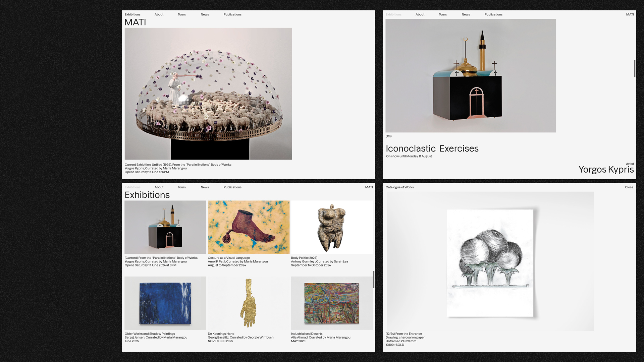Click MATI link at top-right panel corner
The image size is (644, 362).
[x=630, y=14]
